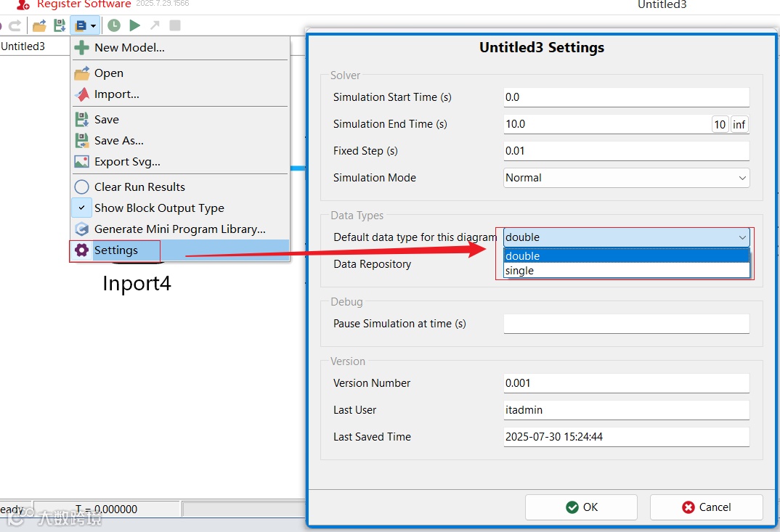Click the green plus New Model icon
Image resolution: width=780 pixels, height=532 pixels.
coord(81,48)
